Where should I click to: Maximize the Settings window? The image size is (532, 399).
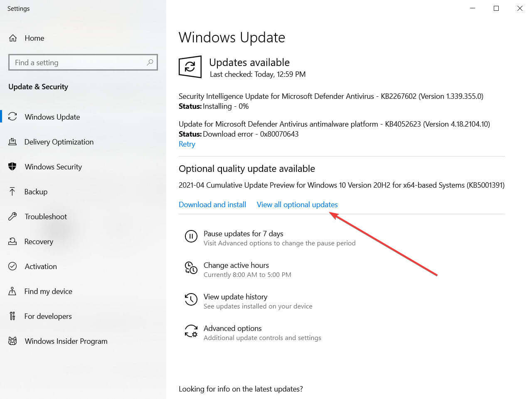[x=496, y=8]
